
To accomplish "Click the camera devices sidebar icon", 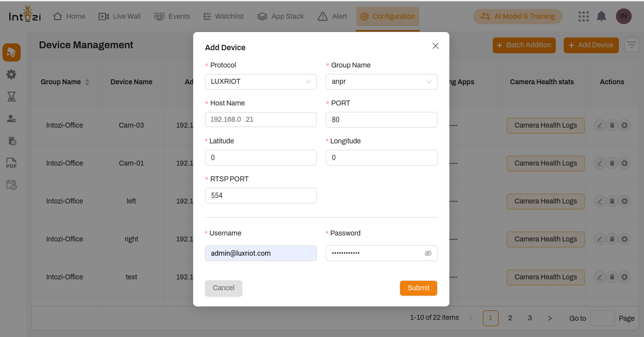I will [11, 53].
